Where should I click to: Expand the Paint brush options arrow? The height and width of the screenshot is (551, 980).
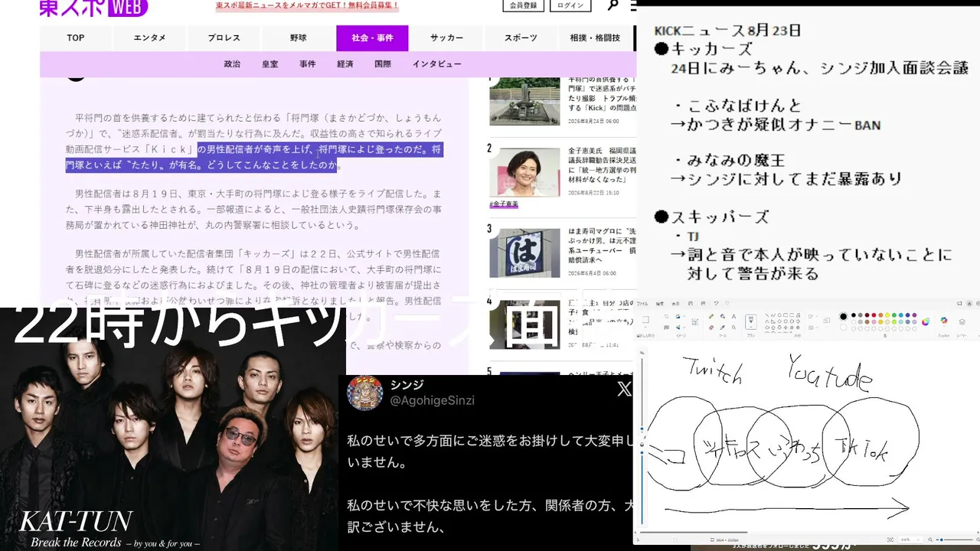(x=751, y=328)
